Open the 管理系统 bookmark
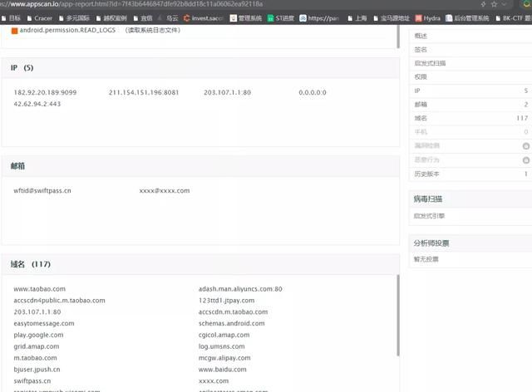532x392 pixels. pos(246,18)
